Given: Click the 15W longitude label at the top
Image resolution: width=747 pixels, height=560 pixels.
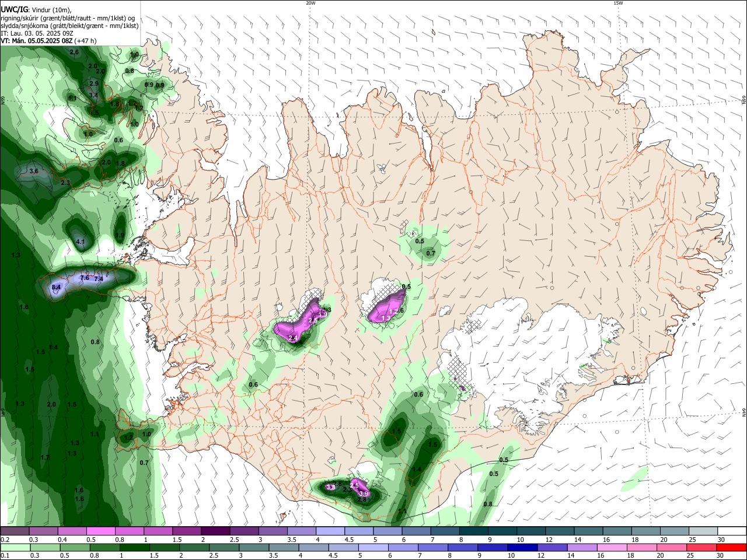Looking at the screenshot, I should coord(619,3).
